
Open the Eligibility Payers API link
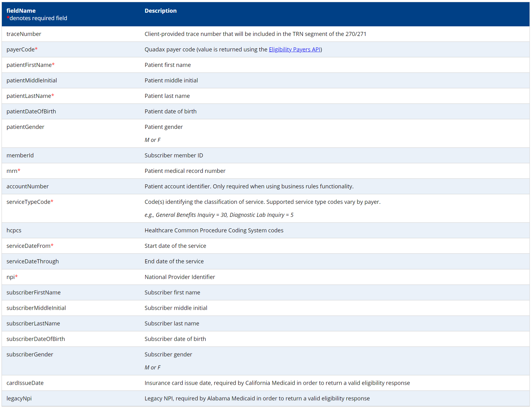coord(294,50)
